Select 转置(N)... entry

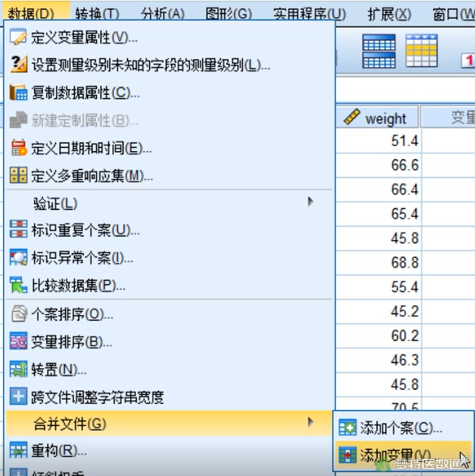[59, 369]
